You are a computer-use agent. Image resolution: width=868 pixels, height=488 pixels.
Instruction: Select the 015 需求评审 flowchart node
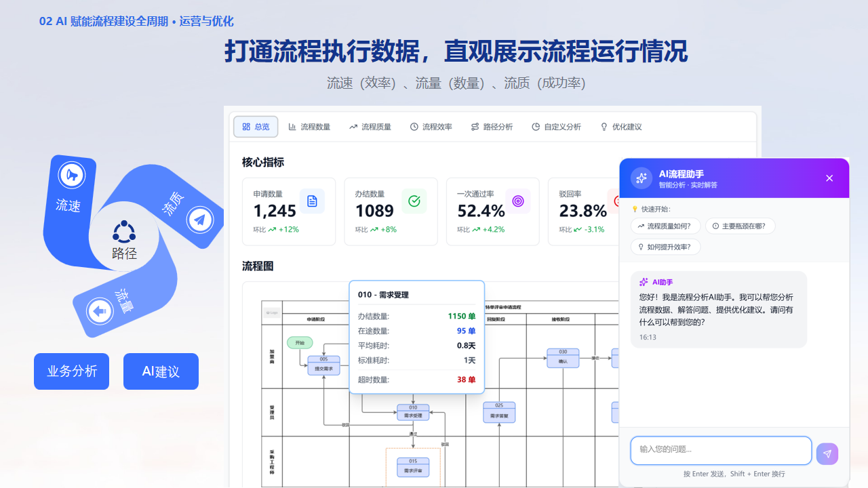point(413,467)
